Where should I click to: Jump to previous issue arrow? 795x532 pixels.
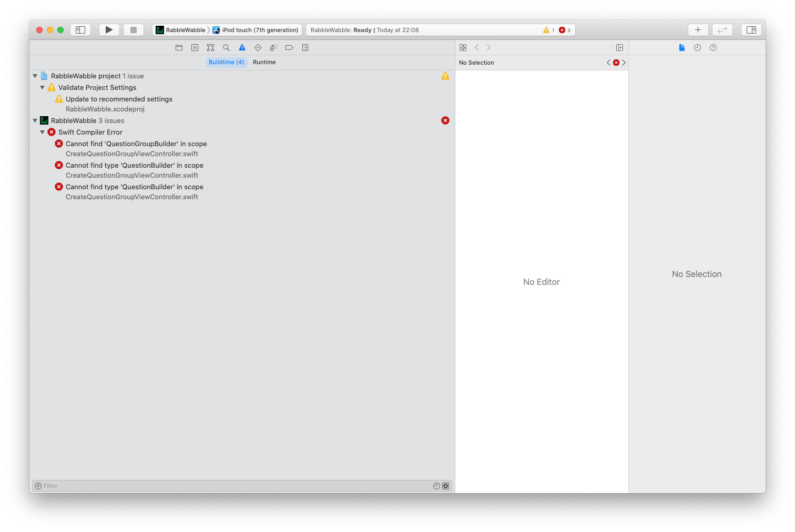coord(609,63)
